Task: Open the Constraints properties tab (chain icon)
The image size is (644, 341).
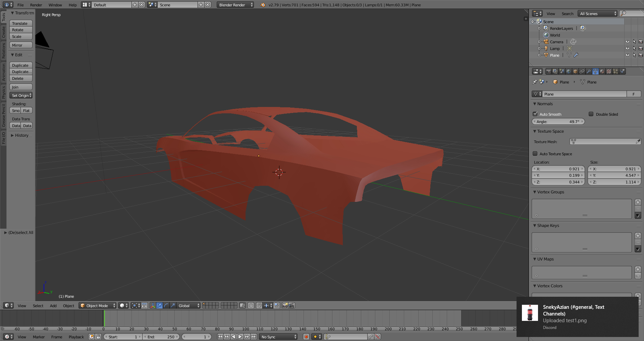Action: tap(582, 71)
